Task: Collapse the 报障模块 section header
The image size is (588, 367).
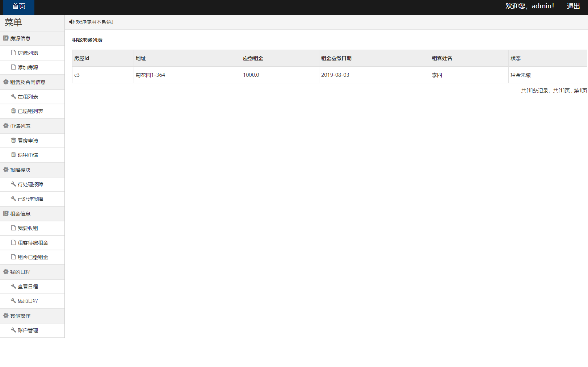Action: [32, 170]
